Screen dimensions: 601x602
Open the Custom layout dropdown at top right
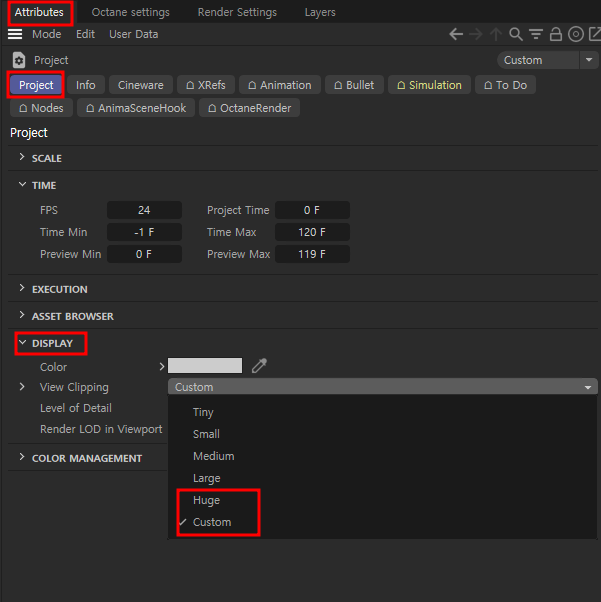tap(535, 60)
